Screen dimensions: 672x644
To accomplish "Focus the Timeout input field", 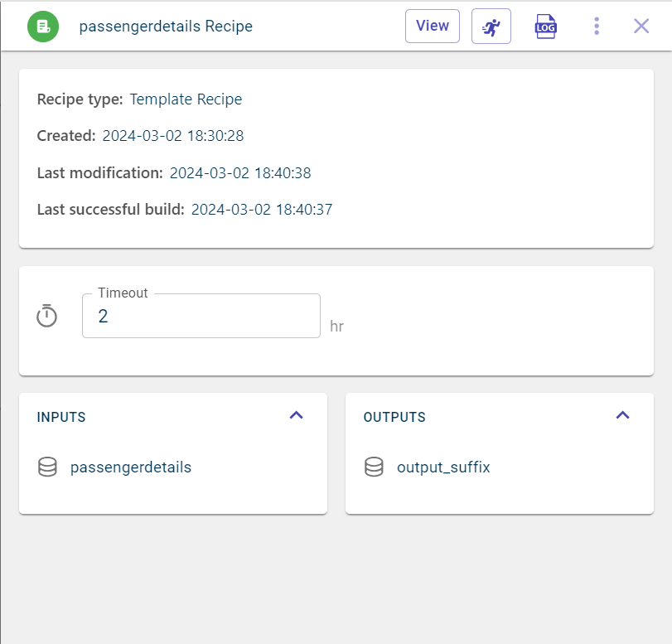I will 201,316.
